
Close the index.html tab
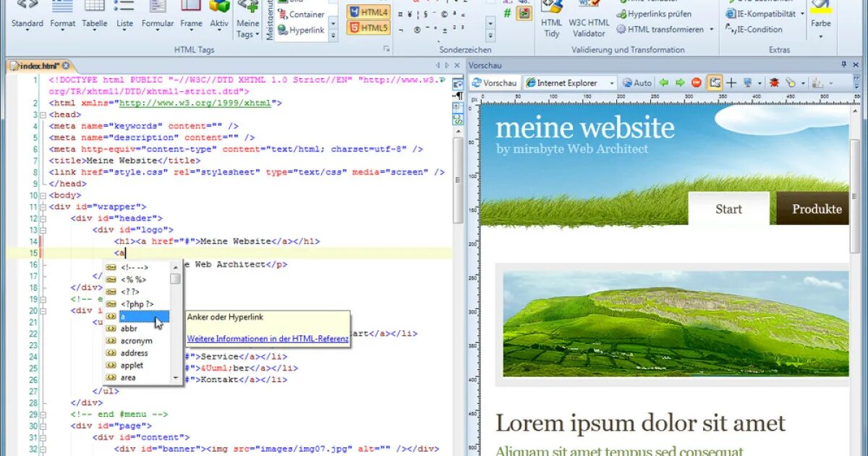pyautogui.click(x=66, y=66)
